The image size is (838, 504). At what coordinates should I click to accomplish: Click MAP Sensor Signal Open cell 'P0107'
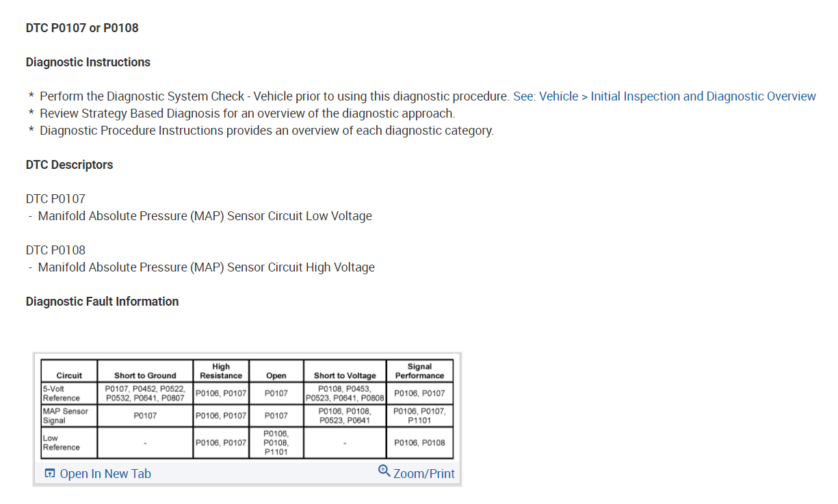click(276, 416)
